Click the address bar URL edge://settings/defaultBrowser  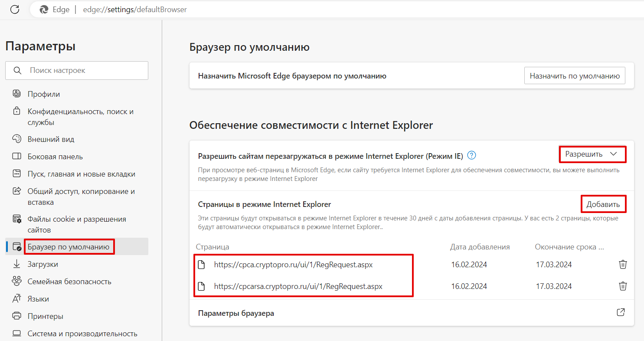click(135, 10)
